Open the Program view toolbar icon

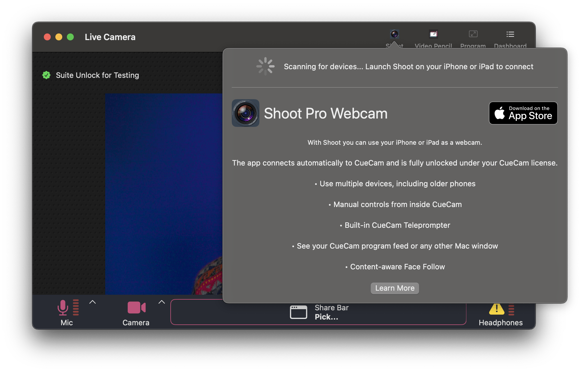coord(473,34)
